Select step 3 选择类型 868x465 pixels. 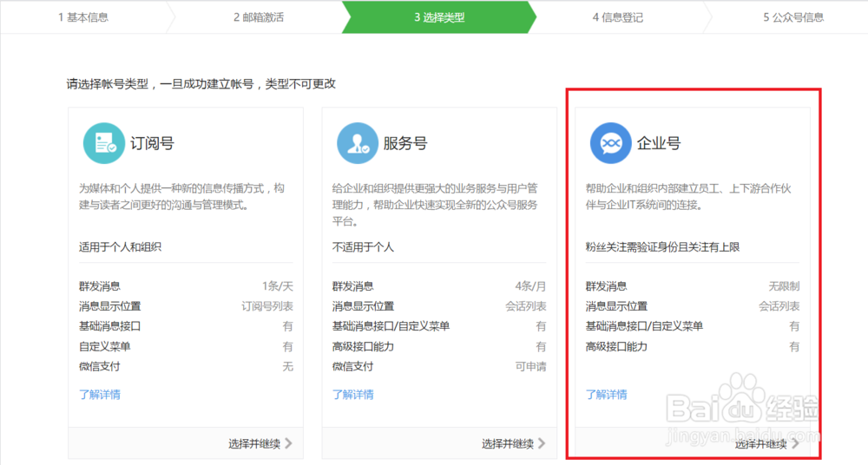pos(439,17)
